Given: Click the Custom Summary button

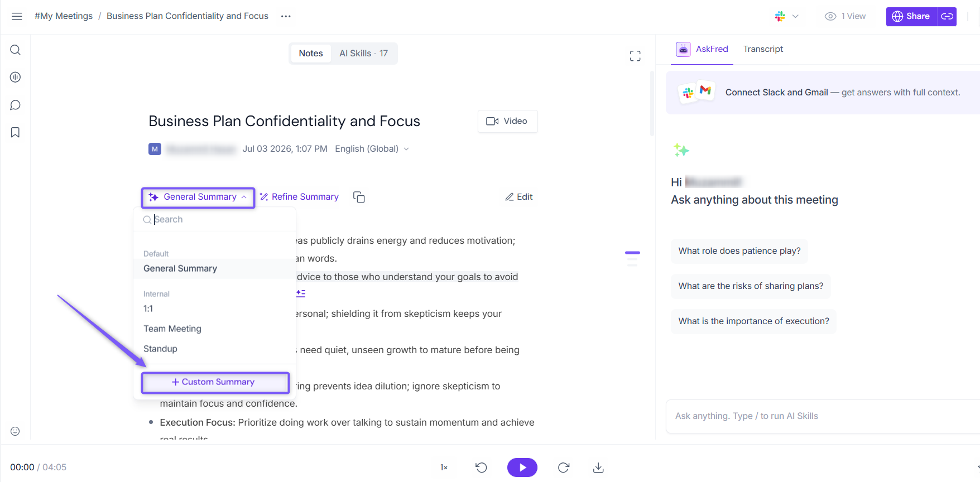Looking at the screenshot, I should coord(215,382).
